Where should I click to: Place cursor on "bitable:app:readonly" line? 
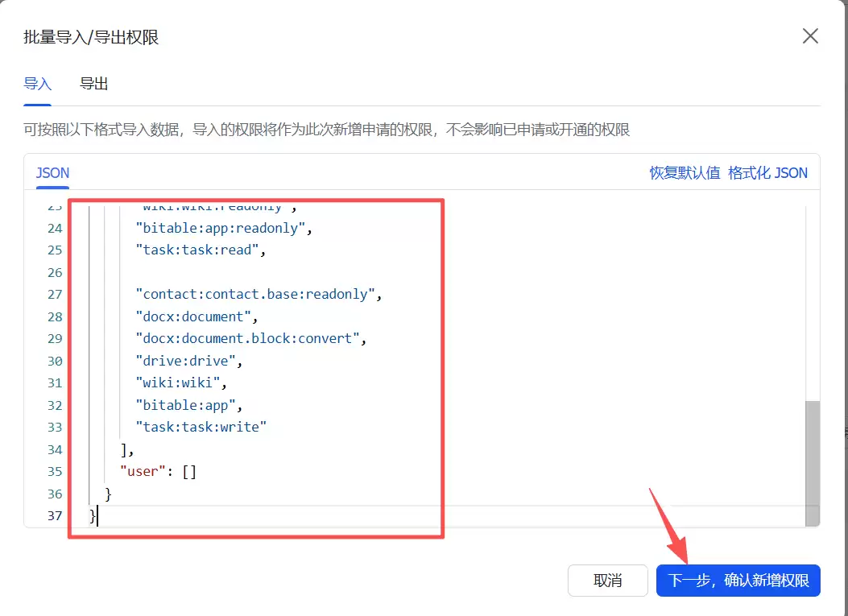[x=221, y=228]
